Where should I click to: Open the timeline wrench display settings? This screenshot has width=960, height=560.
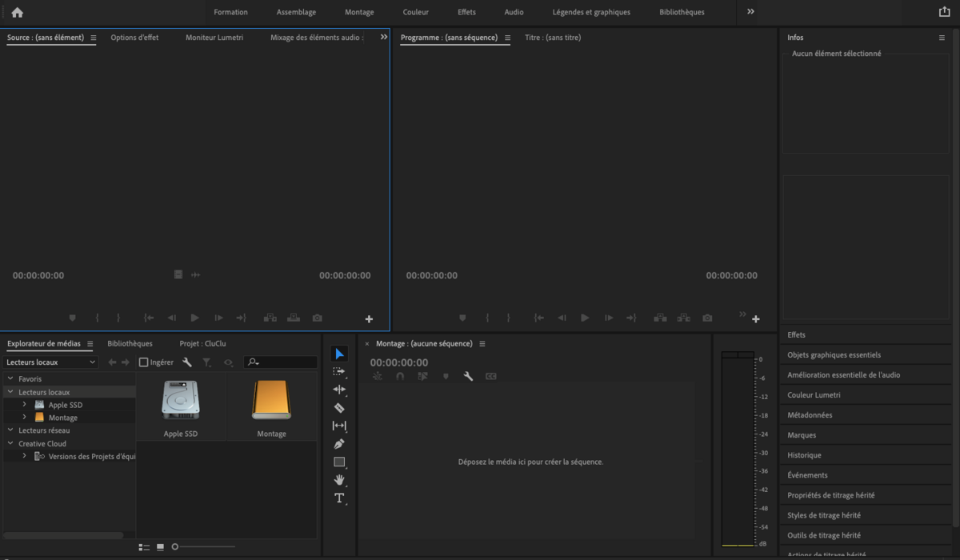468,376
